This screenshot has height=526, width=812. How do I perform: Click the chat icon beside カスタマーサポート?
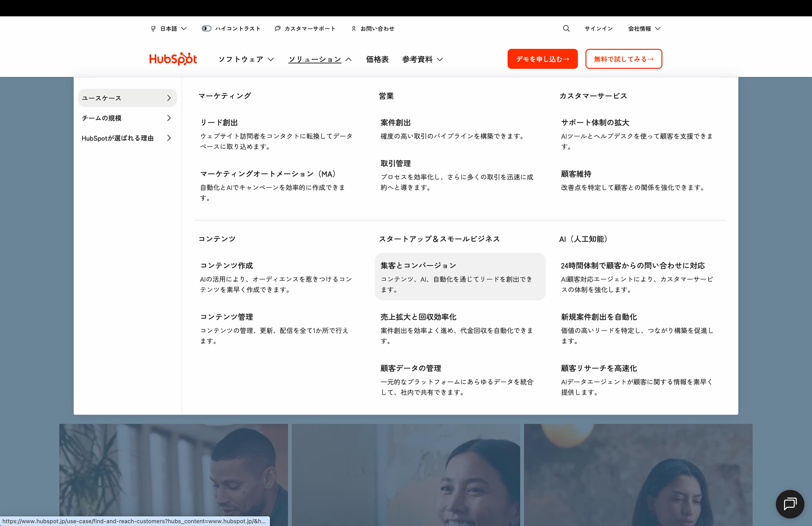point(278,28)
